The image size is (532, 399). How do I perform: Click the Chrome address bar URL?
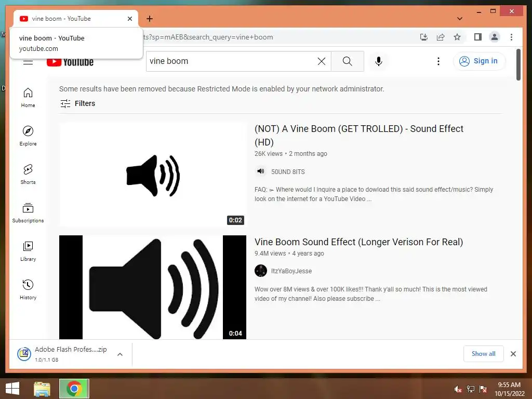click(209, 37)
